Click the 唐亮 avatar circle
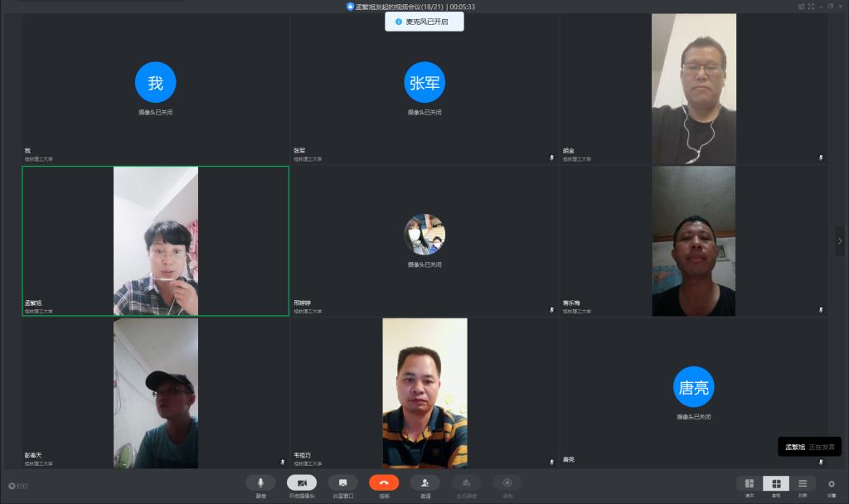849x504 pixels. (693, 387)
